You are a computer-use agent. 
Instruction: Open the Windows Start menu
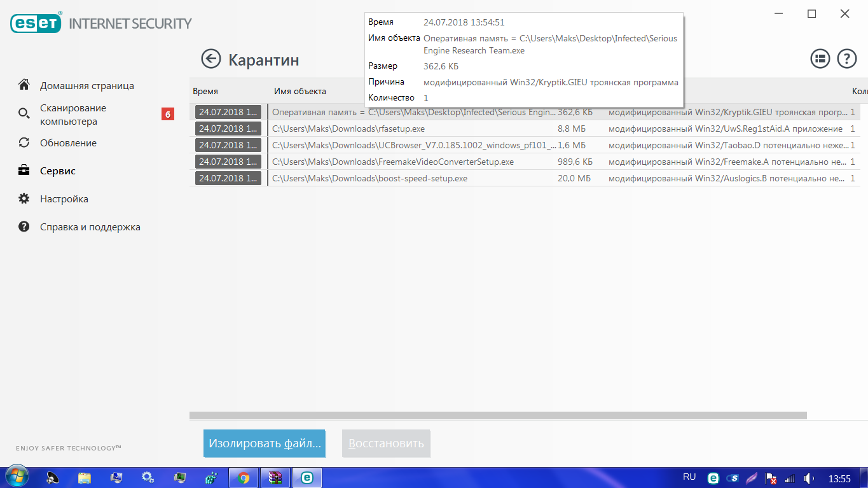pyautogui.click(x=16, y=477)
